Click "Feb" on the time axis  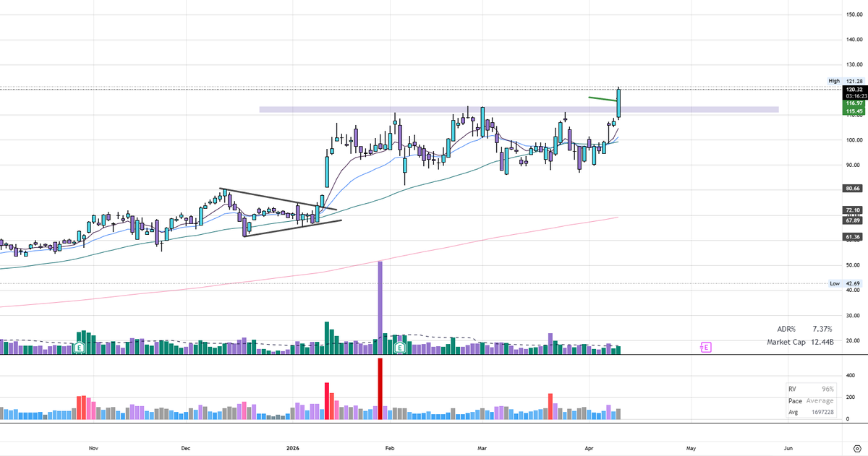click(389, 448)
